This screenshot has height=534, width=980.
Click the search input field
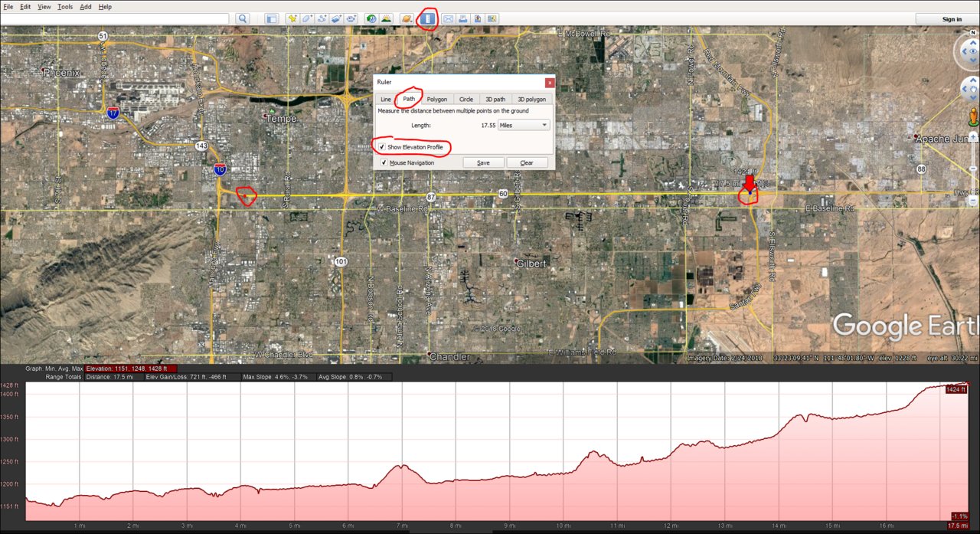coord(115,18)
